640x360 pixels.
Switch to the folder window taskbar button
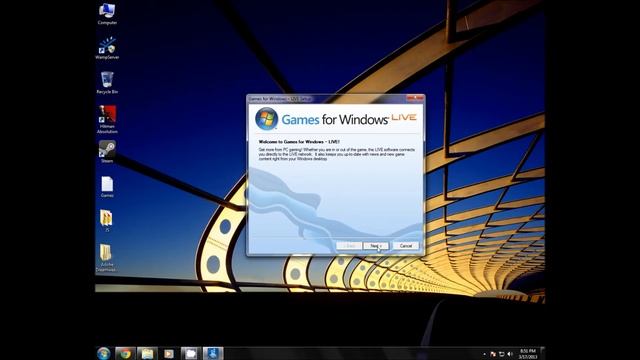tap(191, 353)
